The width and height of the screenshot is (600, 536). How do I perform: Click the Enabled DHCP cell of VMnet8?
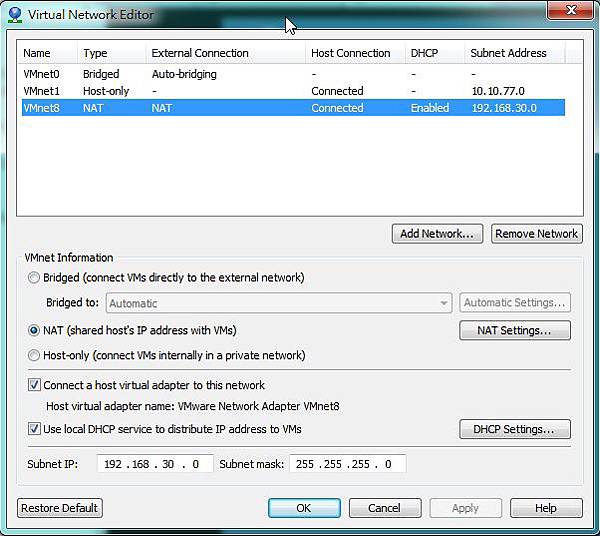(x=430, y=108)
